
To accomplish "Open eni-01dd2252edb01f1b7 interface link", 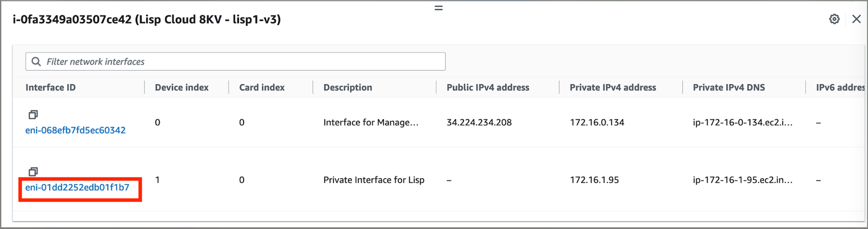I will 77,187.
